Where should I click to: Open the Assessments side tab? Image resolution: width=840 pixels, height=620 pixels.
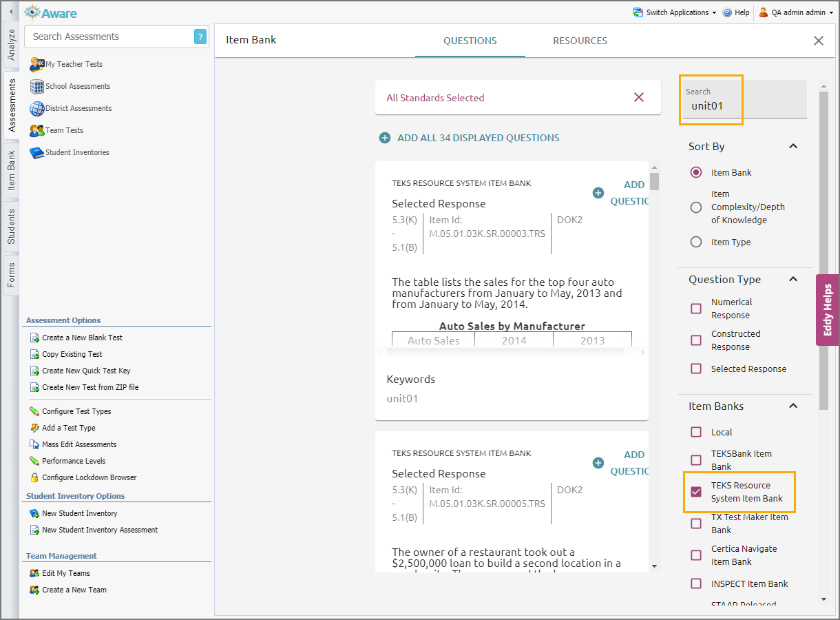click(12, 105)
